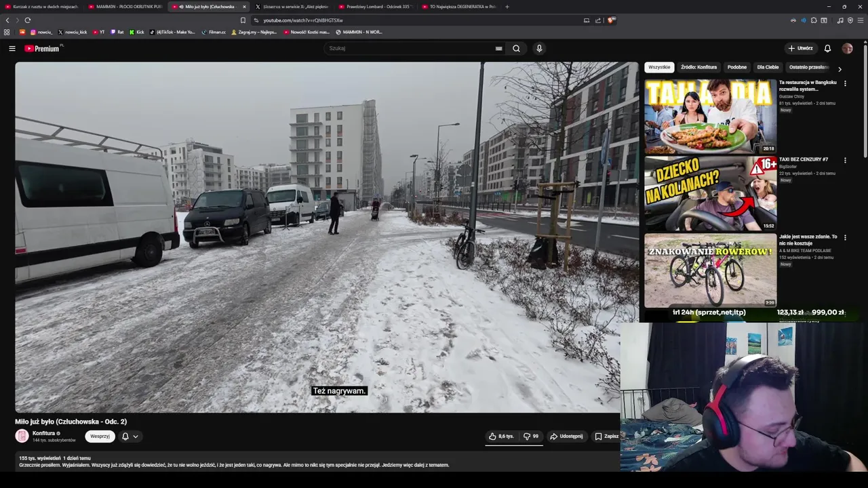Open the account avatar menu
The width and height of the screenshot is (868, 488).
pos(847,48)
